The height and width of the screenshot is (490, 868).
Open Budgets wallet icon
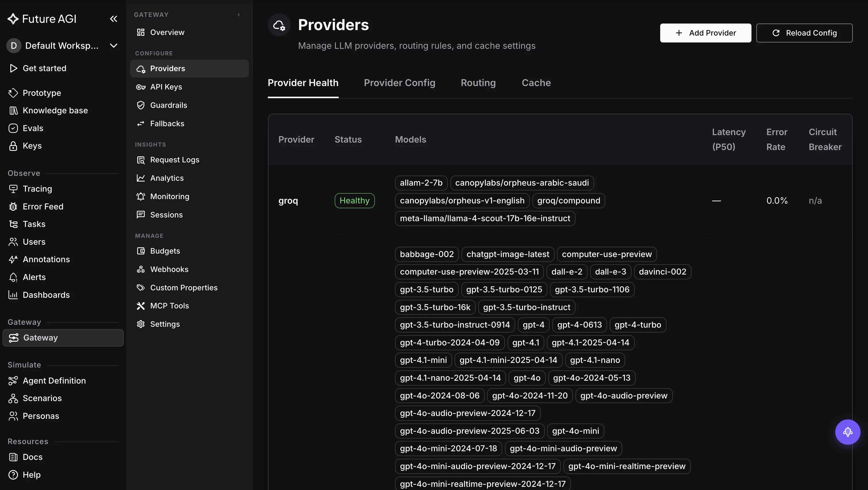(x=141, y=251)
